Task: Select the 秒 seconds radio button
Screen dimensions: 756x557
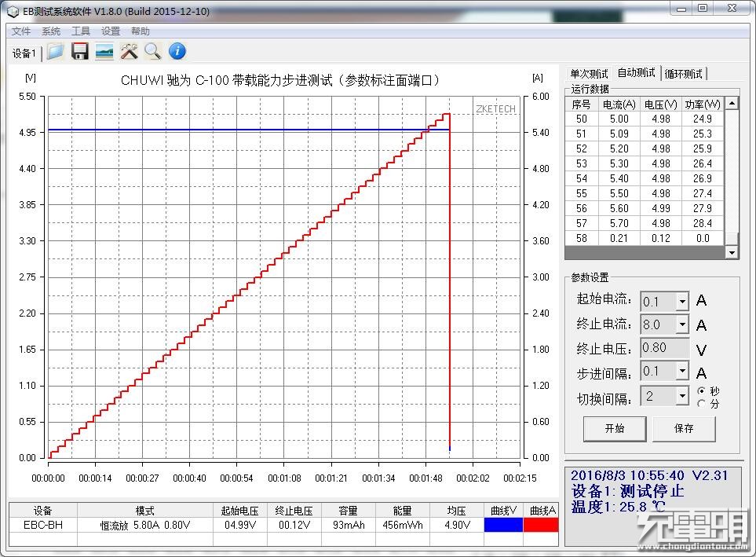Action: tap(702, 391)
